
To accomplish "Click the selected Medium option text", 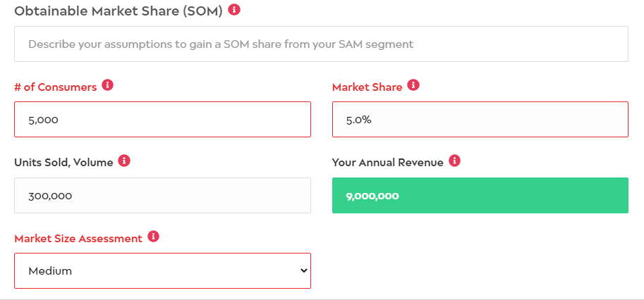I will pyautogui.click(x=50, y=271).
